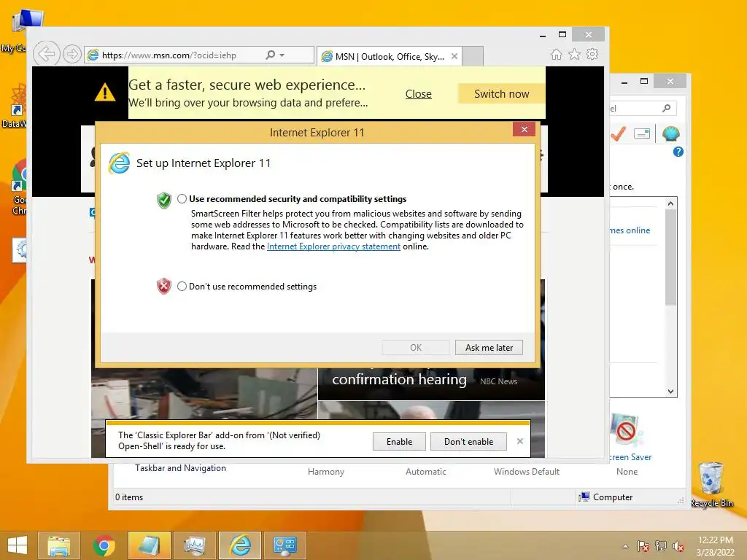Click 'Switch now' in yellow banner
This screenshot has height=560, width=747.
(x=501, y=94)
